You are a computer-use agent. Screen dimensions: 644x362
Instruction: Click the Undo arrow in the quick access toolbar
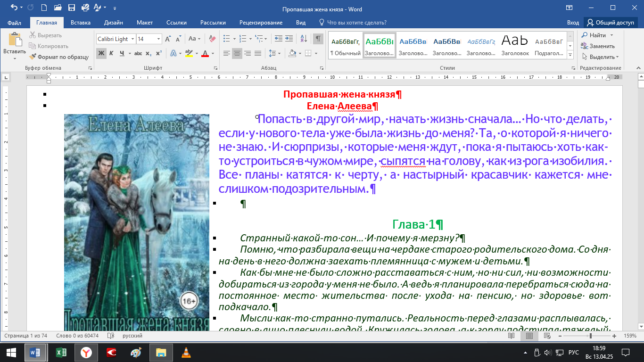(13, 8)
